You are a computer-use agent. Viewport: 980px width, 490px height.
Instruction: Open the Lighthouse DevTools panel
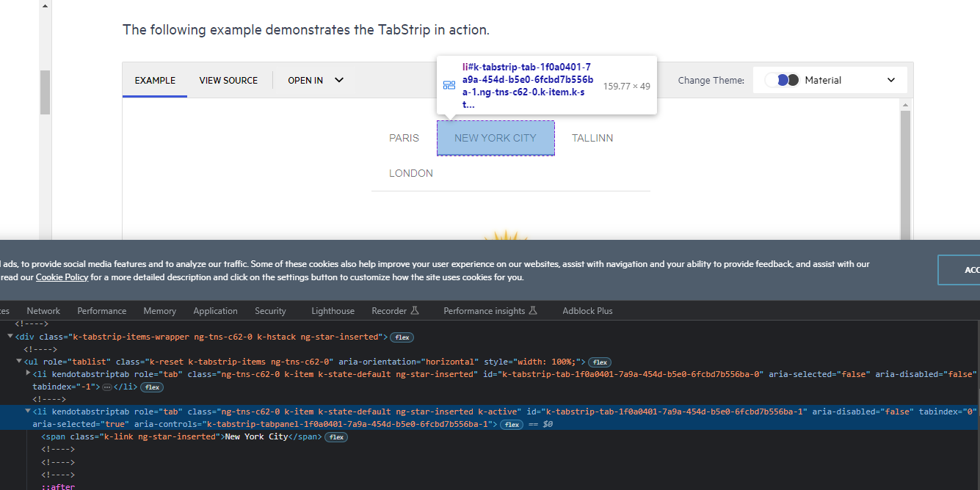[x=333, y=311]
